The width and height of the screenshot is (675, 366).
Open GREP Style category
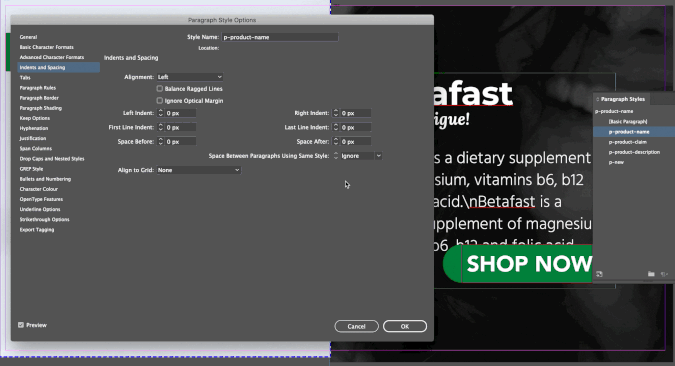click(x=31, y=169)
